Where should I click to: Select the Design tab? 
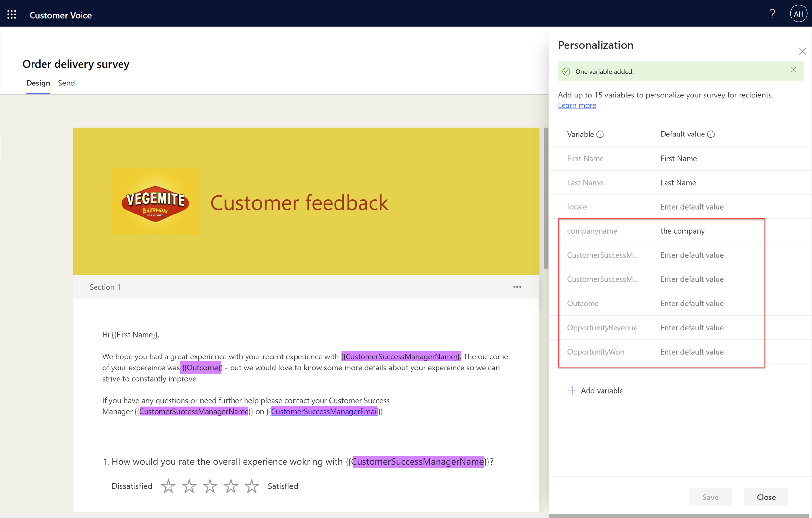38,83
